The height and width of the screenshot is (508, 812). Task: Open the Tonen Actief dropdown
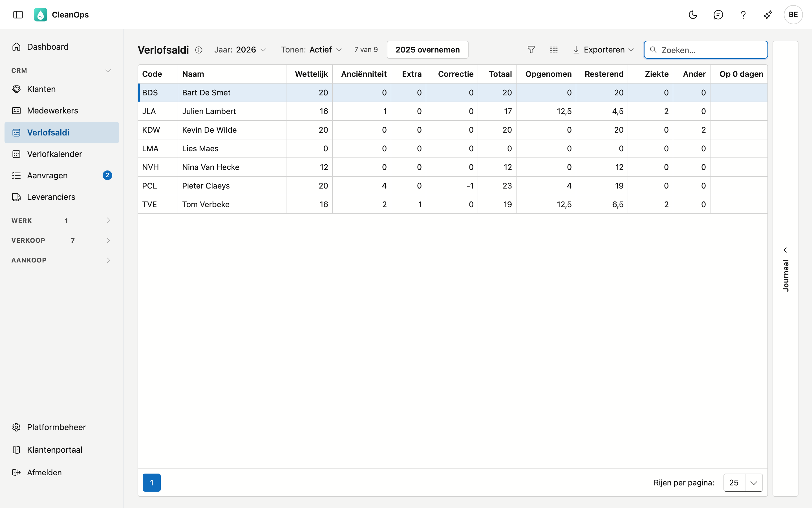(x=311, y=50)
